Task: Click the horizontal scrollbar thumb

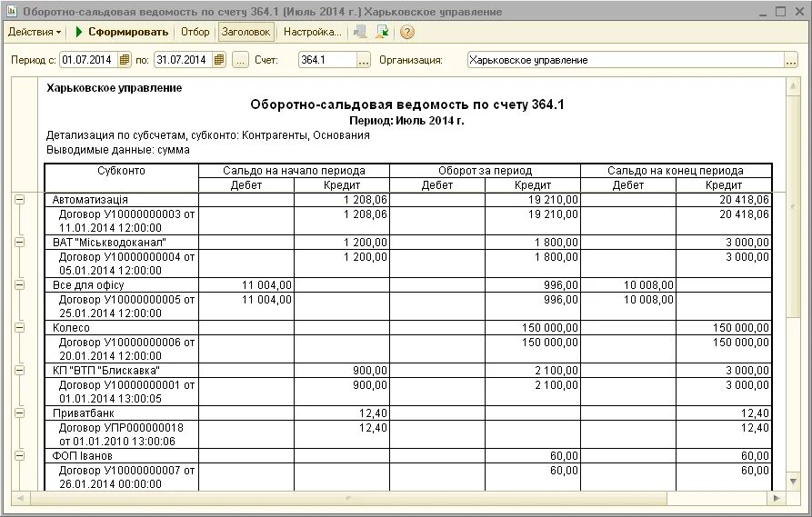Action: click(x=348, y=498)
